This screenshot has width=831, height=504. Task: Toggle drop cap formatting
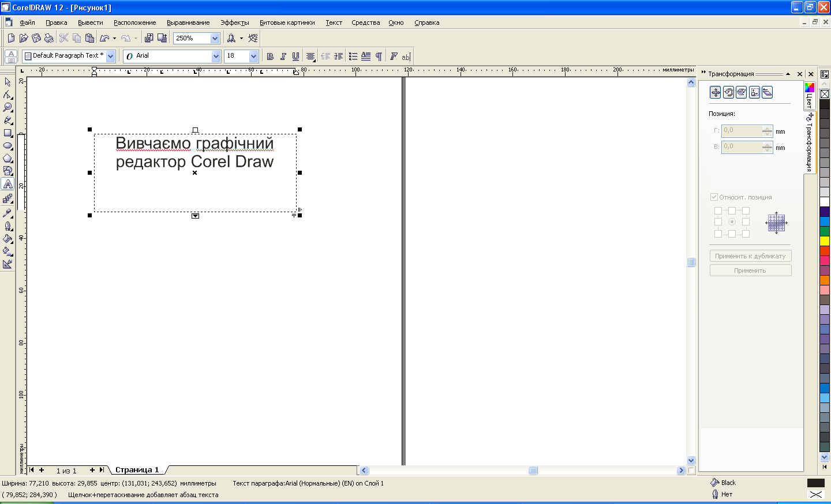(366, 57)
